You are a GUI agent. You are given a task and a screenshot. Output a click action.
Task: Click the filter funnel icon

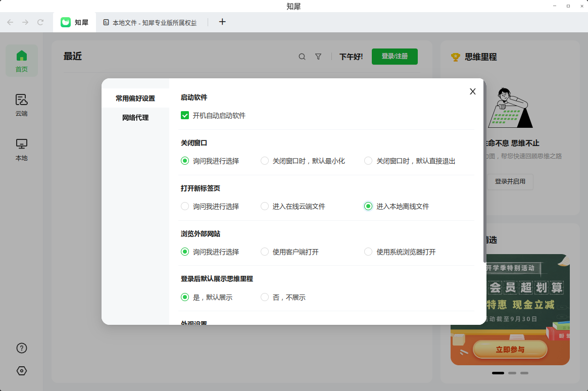tap(318, 57)
